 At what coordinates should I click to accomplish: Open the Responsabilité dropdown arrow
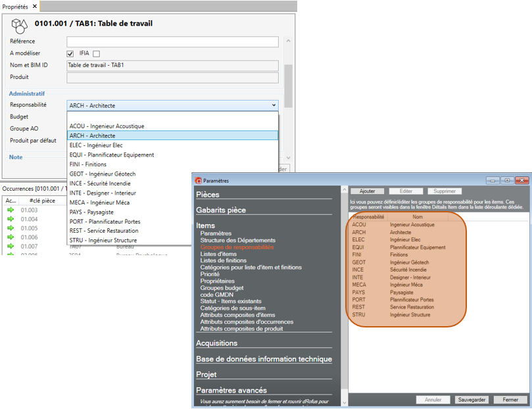273,105
